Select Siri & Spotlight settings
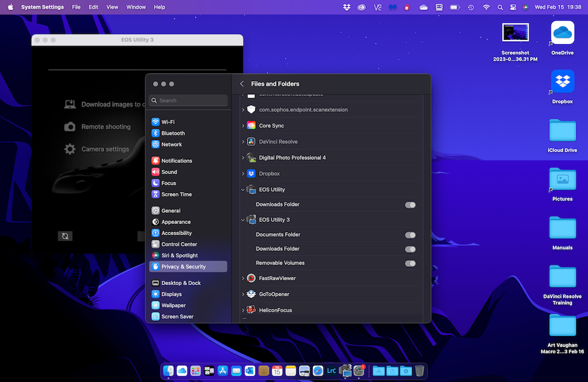This screenshot has height=382, width=588. click(179, 255)
